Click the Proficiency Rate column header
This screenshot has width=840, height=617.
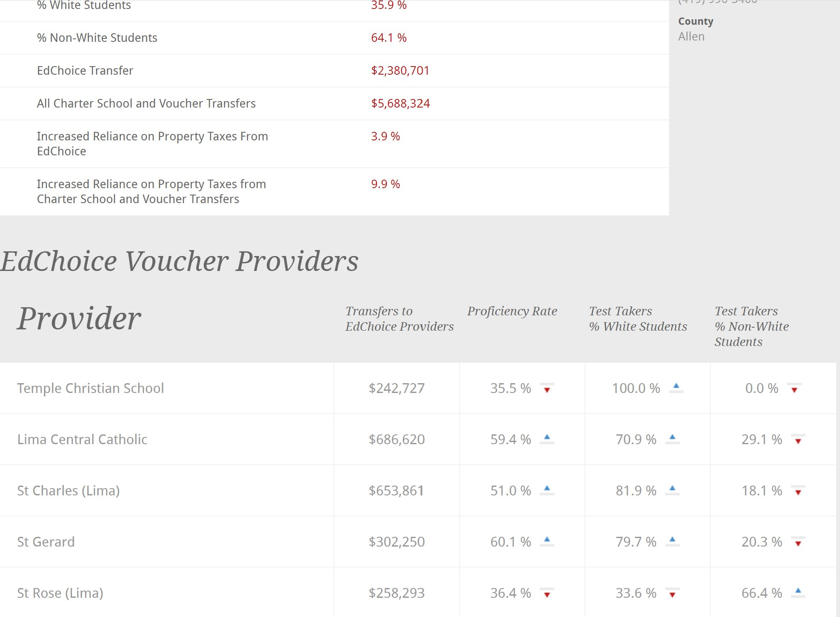tap(512, 311)
